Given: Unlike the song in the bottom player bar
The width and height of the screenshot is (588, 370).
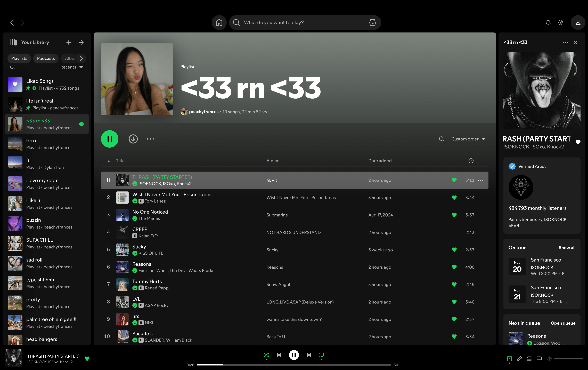Looking at the screenshot, I should pyautogui.click(x=87, y=359).
